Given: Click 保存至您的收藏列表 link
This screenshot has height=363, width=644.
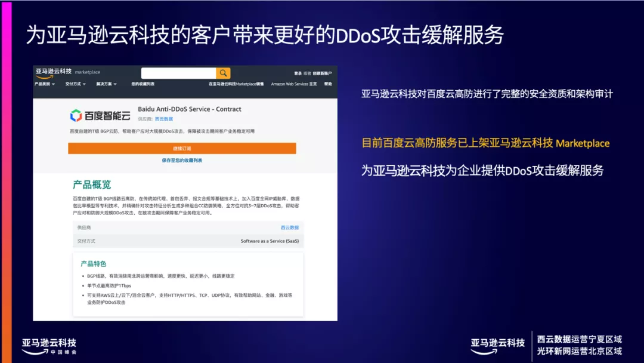Looking at the screenshot, I should click(x=182, y=161).
